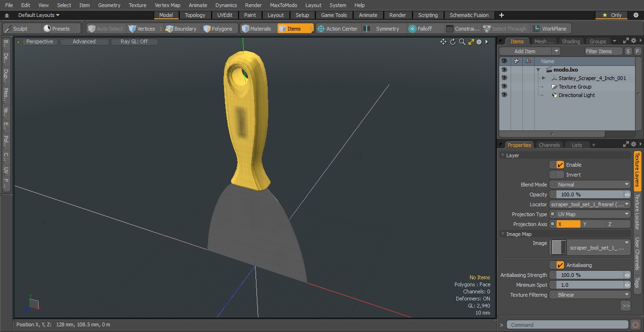The height and width of the screenshot is (332, 644).
Task: Click the Command input field
Action: [567, 325]
